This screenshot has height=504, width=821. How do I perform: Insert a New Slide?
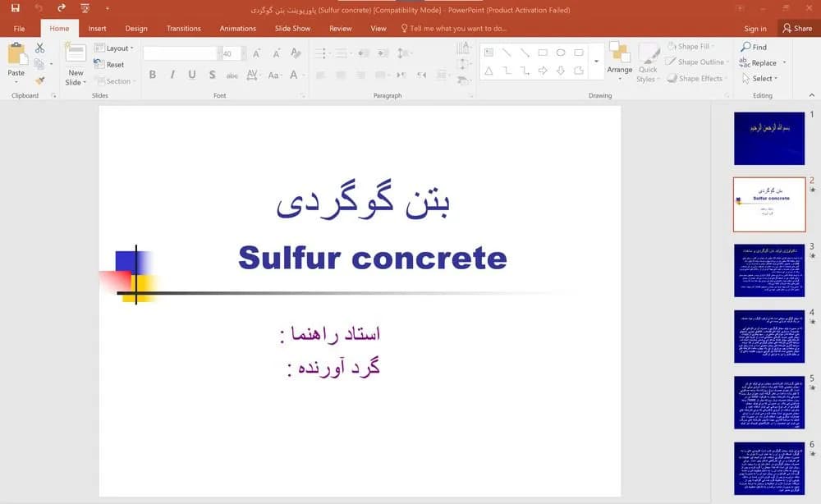(76, 64)
